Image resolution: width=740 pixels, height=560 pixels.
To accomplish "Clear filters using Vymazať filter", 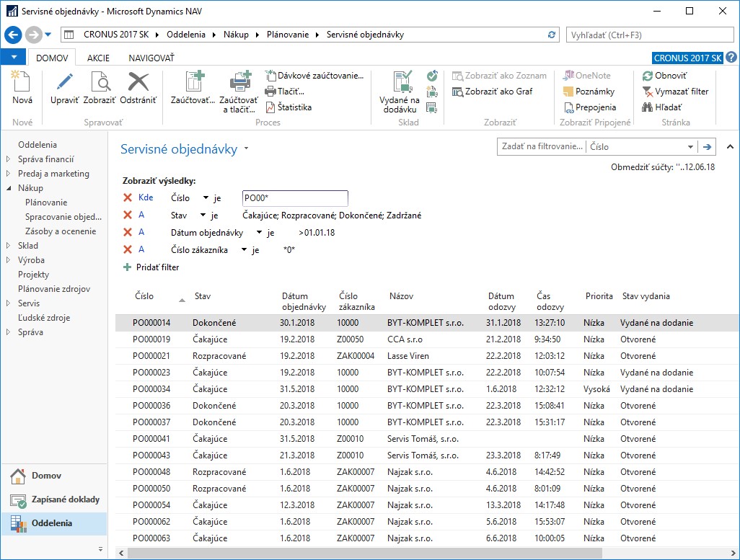I will 675,92.
